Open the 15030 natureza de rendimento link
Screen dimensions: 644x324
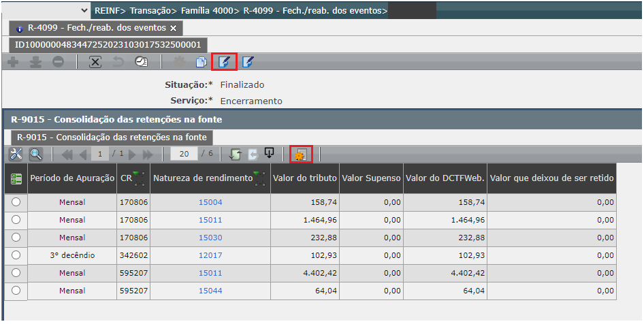click(x=210, y=238)
